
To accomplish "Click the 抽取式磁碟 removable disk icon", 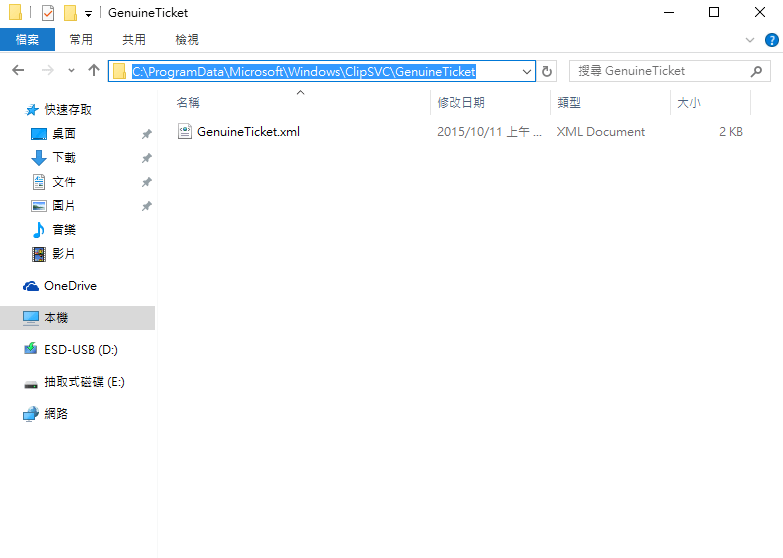I will pos(31,384).
